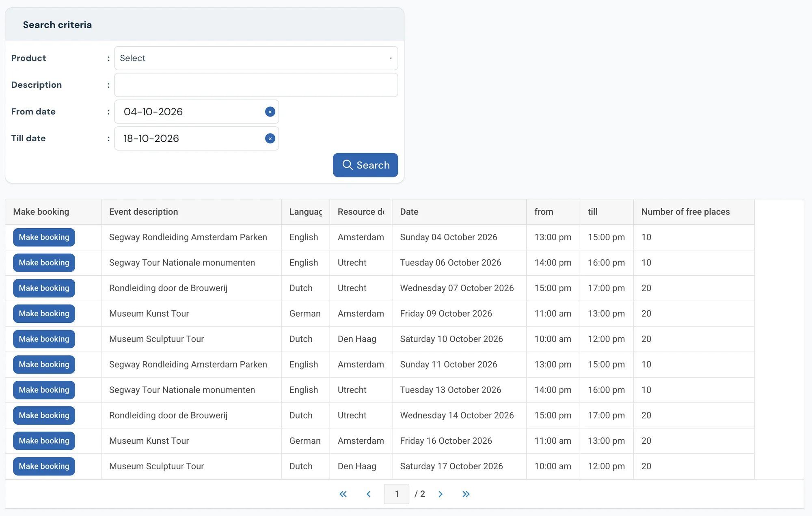Image resolution: width=812 pixels, height=516 pixels.
Task: Go to the previous results page
Action: [369, 494]
